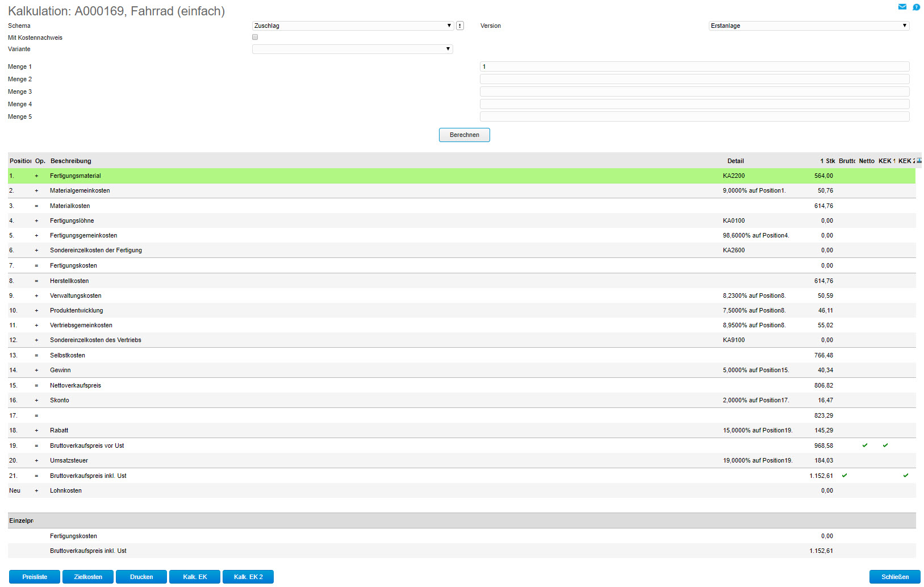Open the Version dropdown showing Erstanlage
This screenshot has width=924, height=587.
(x=809, y=26)
